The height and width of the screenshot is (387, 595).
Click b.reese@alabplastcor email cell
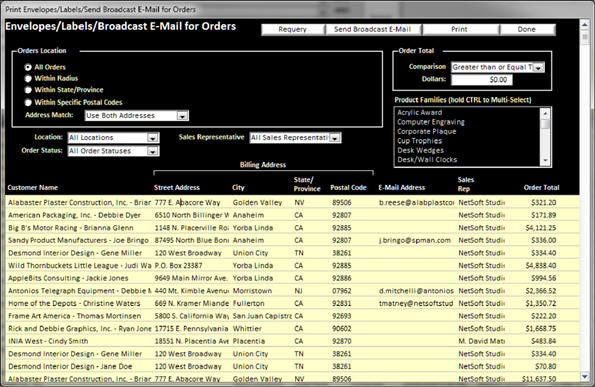416,203
